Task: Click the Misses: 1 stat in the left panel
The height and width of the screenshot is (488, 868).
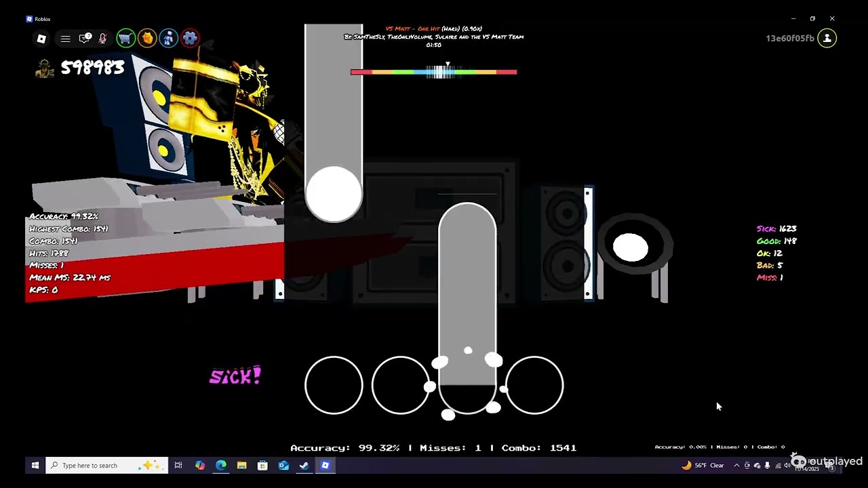Action: click(47, 265)
